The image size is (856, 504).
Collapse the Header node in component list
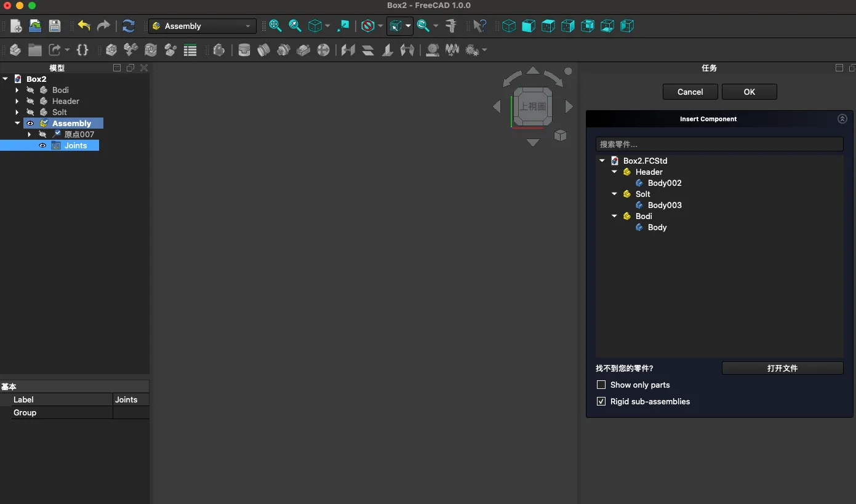click(x=614, y=172)
